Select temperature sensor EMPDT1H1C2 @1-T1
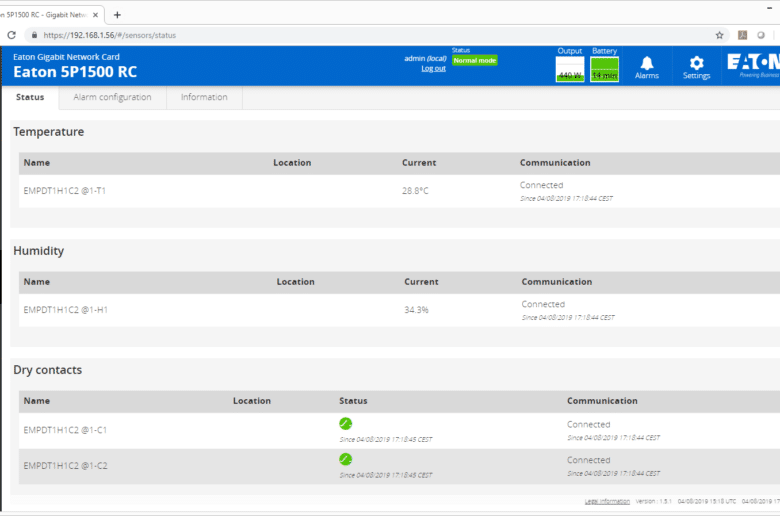 [x=65, y=191]
